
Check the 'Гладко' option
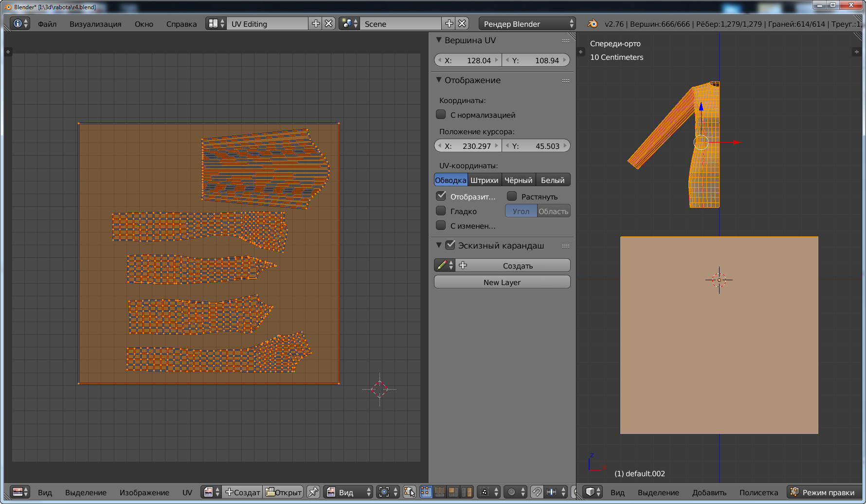441,211
